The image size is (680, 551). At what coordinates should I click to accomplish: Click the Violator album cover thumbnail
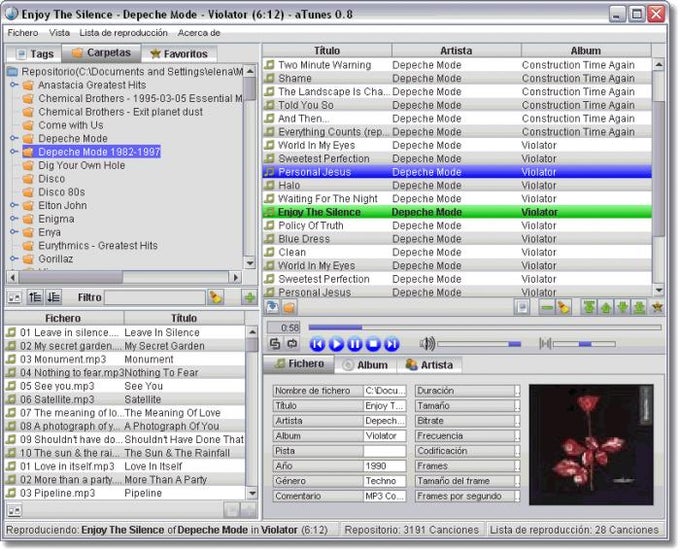[x=591, y=444]
